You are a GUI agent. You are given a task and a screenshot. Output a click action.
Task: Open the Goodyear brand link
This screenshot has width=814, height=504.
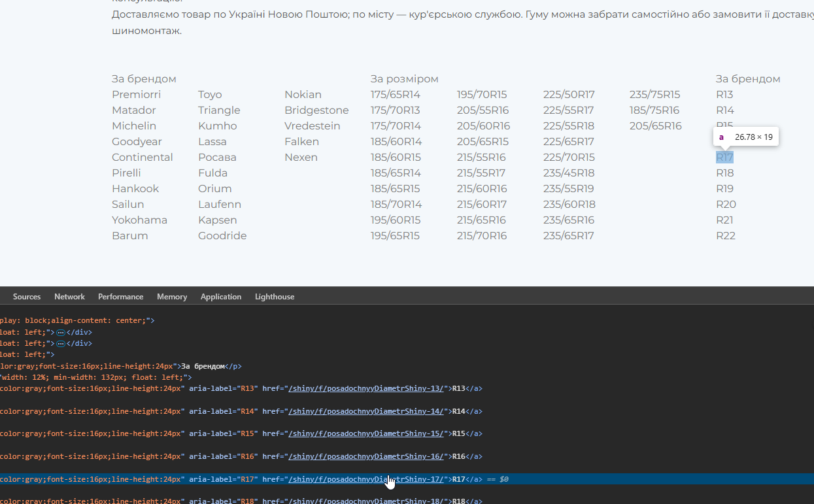point(137,142)
